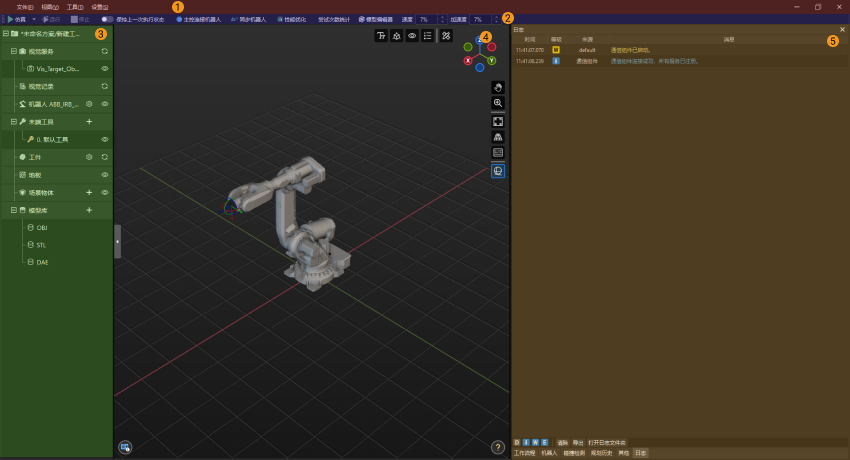Viewport: 850px width, 460px height.
Task: Open the help question mark icon
Action: coord(498,447)
